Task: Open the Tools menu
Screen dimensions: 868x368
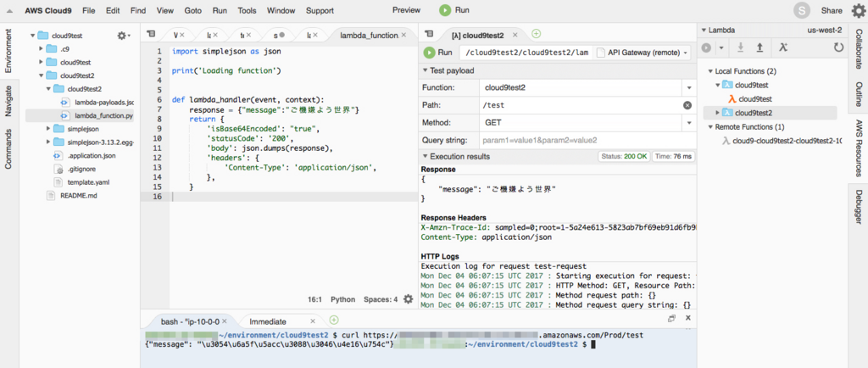Action: coord(247,10)
